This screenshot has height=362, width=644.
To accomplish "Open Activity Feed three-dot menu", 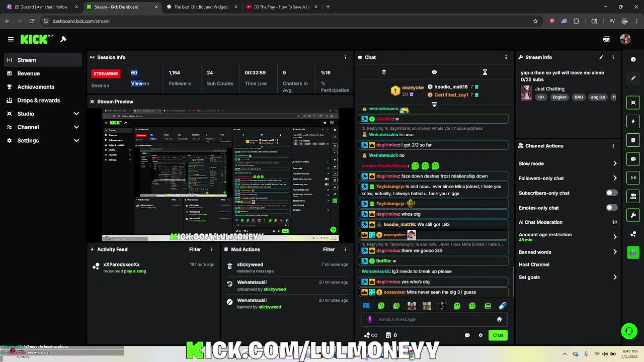I will [211, 249].
